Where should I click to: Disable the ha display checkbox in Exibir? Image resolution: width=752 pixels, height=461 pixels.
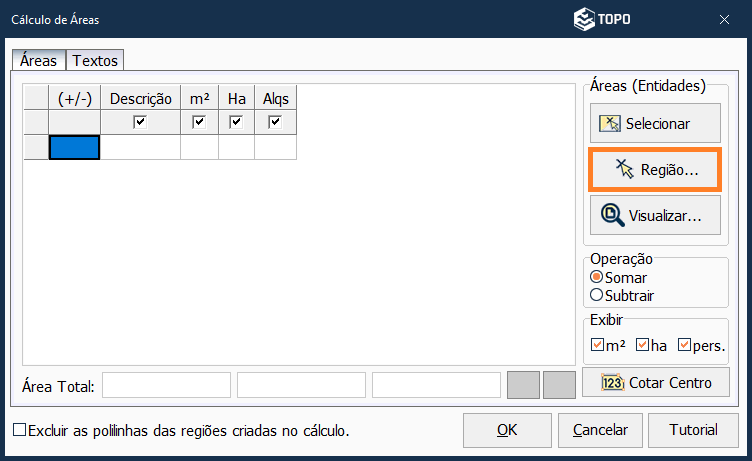pos(642,345)
